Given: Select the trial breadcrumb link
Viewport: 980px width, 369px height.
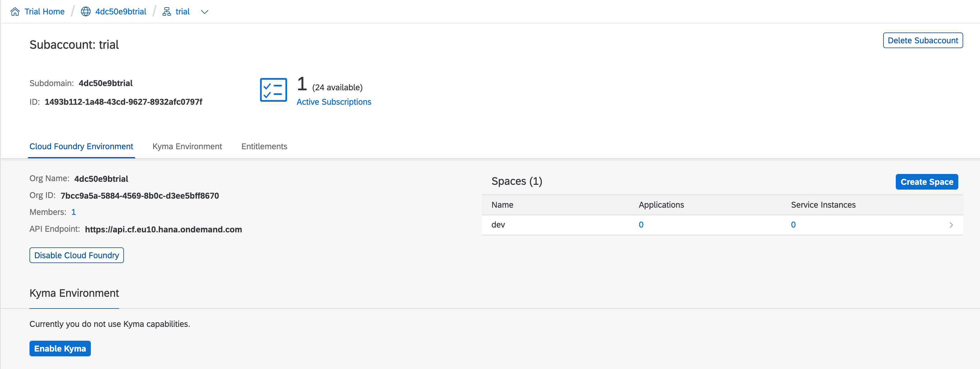Looking at the screenshot, I should pyautogui.click(x=183, y=11).
